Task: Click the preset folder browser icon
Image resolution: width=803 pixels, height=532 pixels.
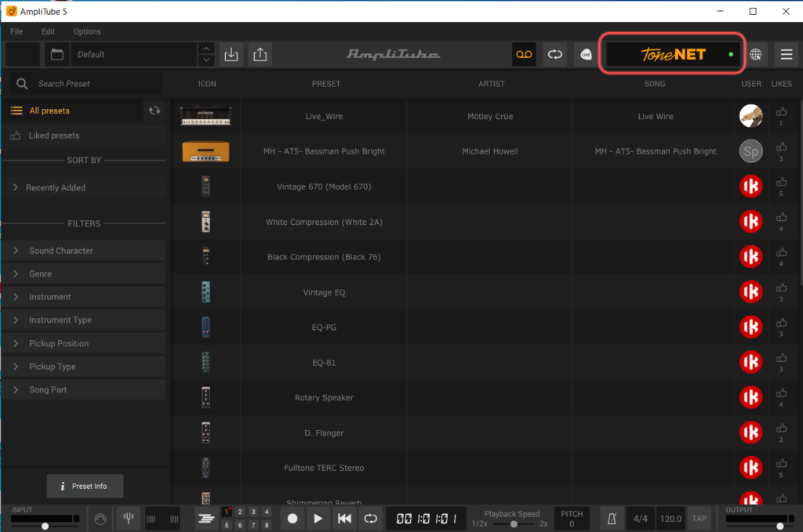Action: point(56,54)
